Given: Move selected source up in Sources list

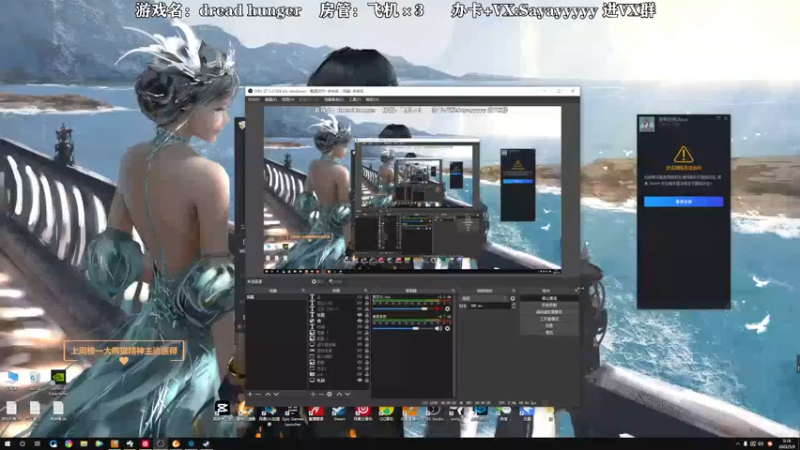Looking at the screenshot, I should pyautogui.click(x=339, y=394).
